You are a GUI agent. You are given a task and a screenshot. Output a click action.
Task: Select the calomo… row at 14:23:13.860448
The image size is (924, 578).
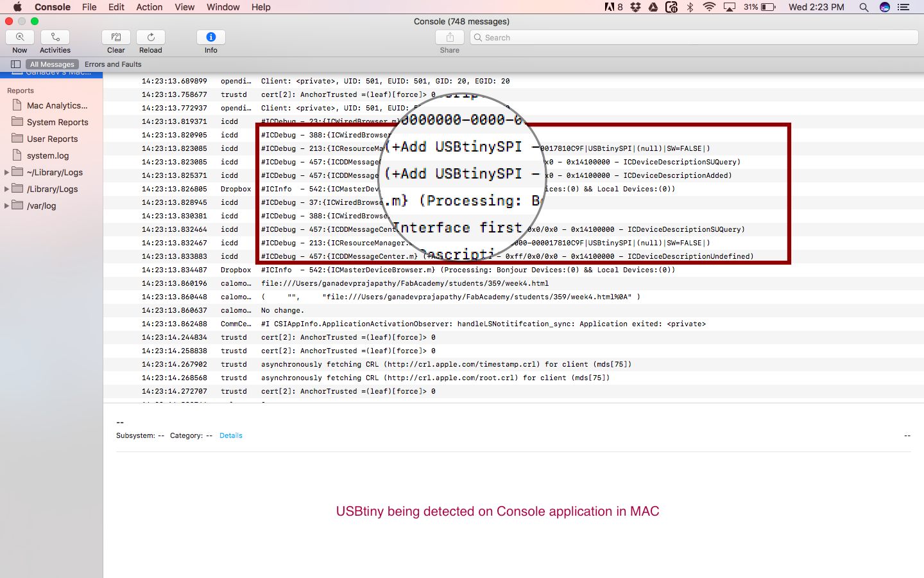(513, 297)
